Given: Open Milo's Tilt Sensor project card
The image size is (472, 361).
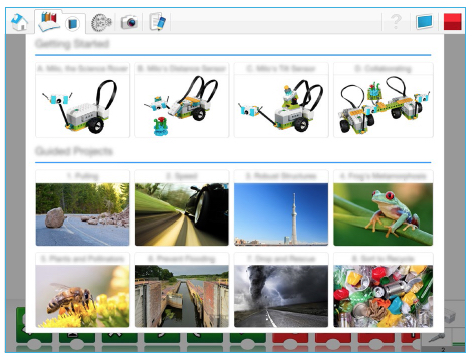Looking at the screenshot, I should (x=281, y=100).
